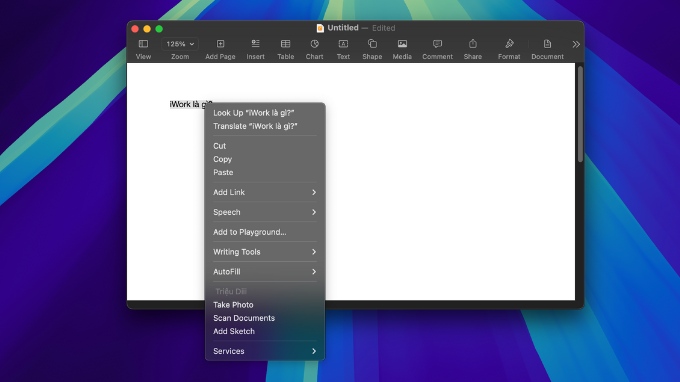Close the Pages window with the red button
The width and height of the screenshot is (680, 382).
[x=135, y=29]
